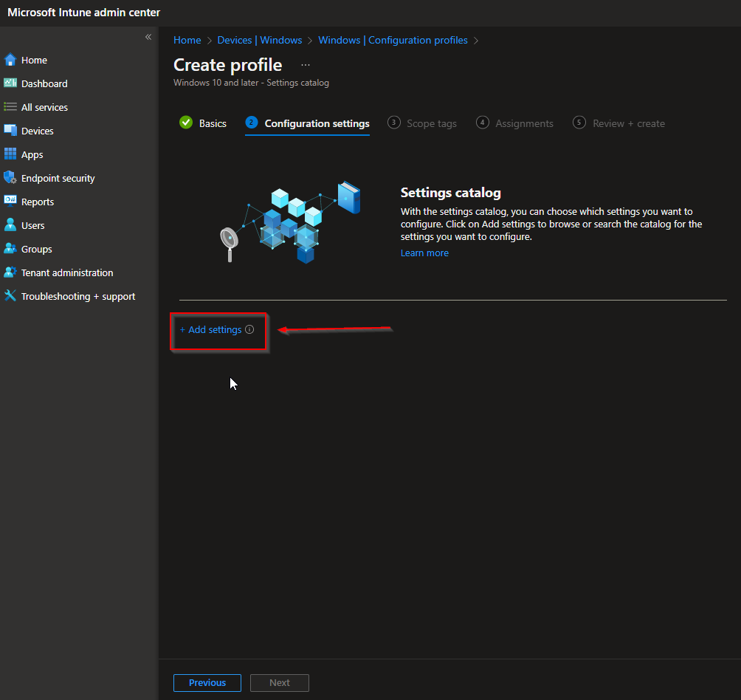Open Devices in the sidebar
741x700 pixels.
click(38, 131)
